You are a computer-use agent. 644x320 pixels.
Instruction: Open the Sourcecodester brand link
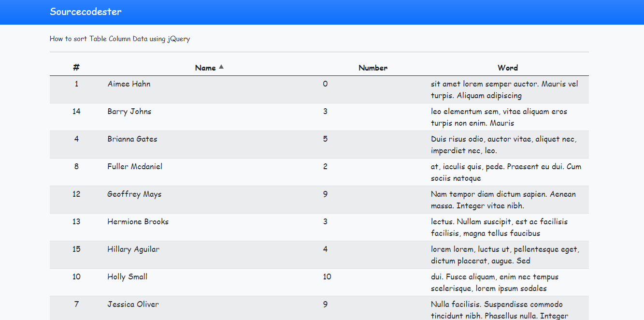tap(85, 12)
